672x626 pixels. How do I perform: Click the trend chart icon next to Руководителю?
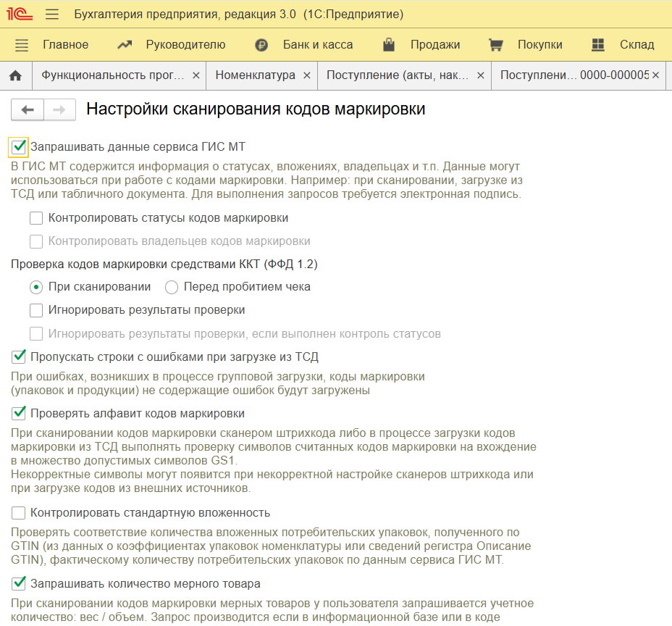pos(123,44)
